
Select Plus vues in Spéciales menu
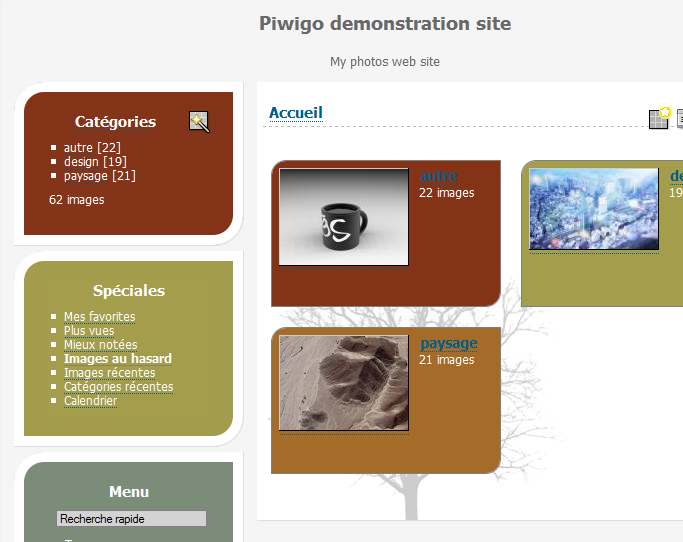89,331
